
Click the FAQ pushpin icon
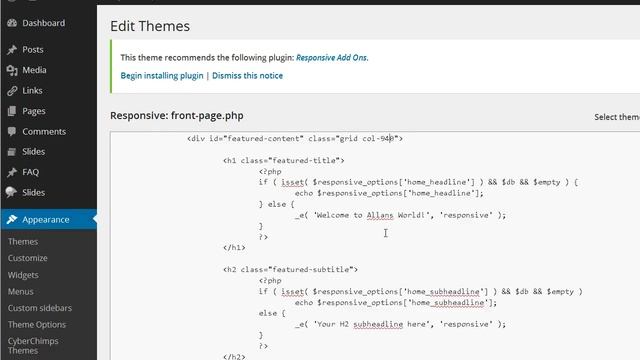tap(12, 172)
